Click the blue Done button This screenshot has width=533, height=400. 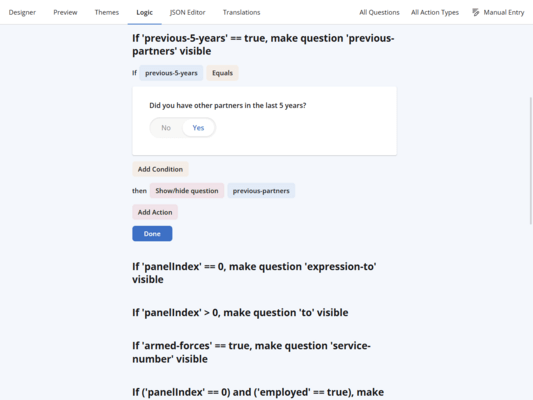coord(152,234)
